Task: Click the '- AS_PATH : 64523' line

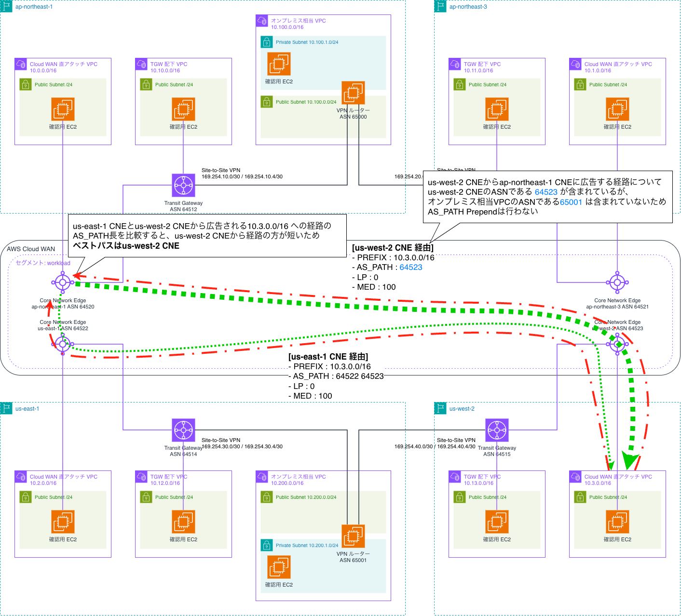Action: pyautogui.click(x=387, y=267)
